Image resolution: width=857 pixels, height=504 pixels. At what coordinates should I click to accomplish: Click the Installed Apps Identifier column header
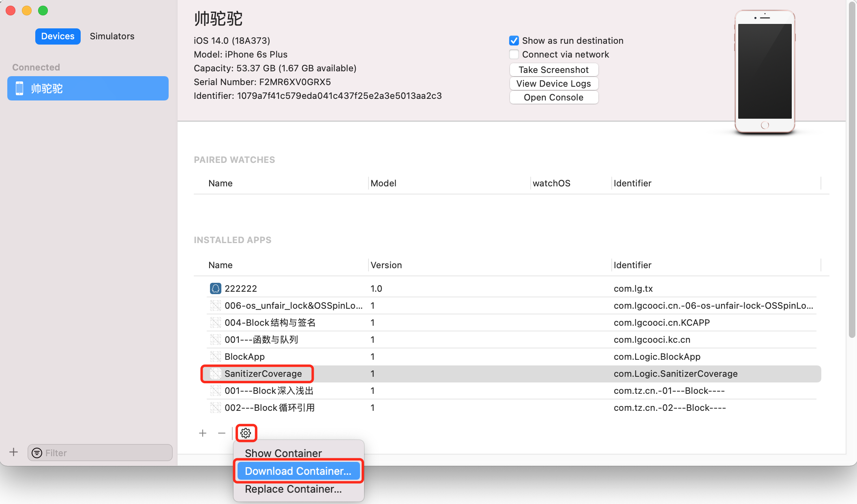[x=632, y=265]
